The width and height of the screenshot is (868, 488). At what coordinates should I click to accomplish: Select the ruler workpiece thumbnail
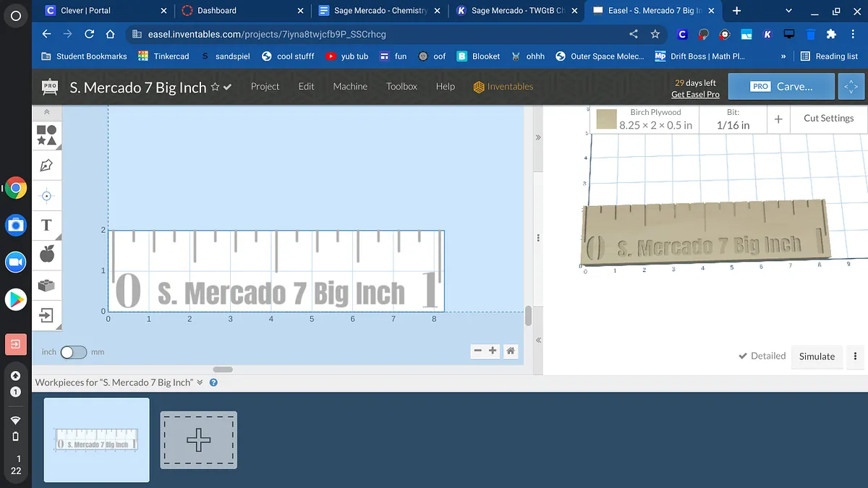coord(96,440)
